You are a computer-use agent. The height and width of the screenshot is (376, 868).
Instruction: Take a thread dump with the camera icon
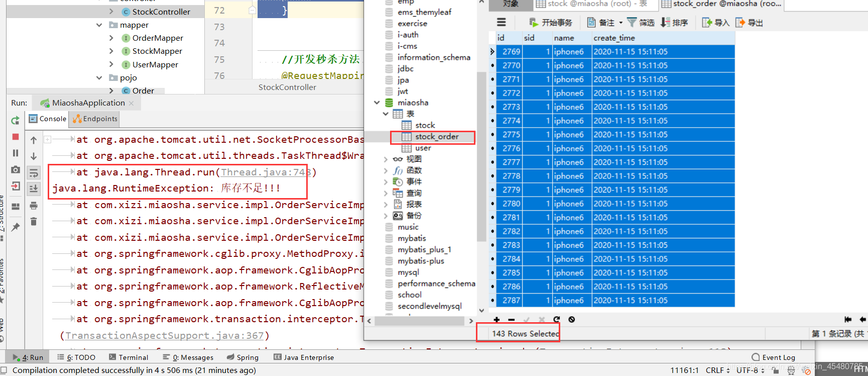[x=15, y=170]
